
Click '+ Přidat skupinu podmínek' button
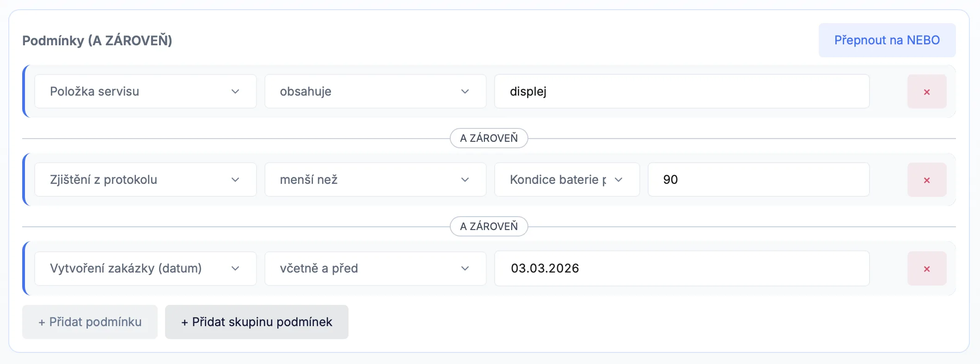pos(257,322)
